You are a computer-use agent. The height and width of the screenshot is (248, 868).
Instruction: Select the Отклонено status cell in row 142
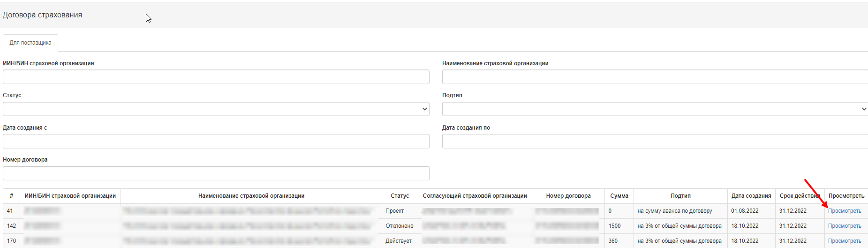[400, 226]
